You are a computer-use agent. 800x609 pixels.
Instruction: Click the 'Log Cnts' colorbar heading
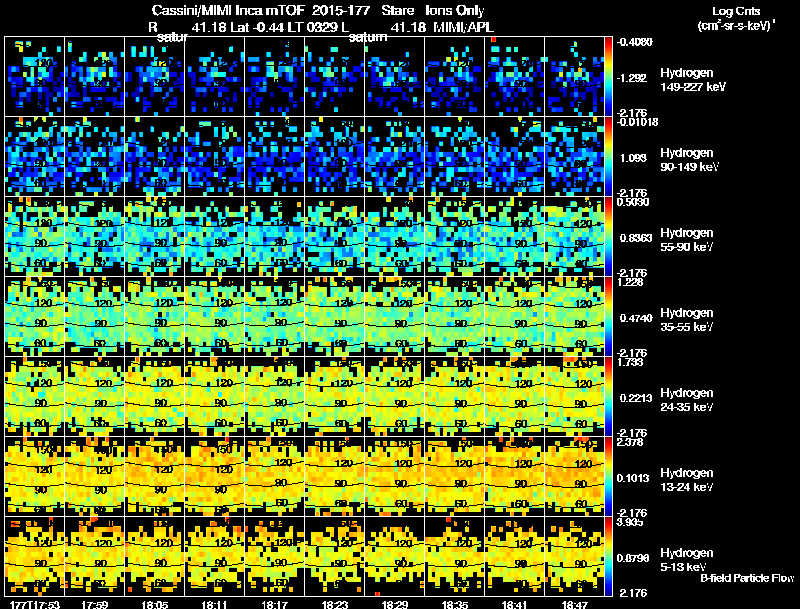coord(736,11)
